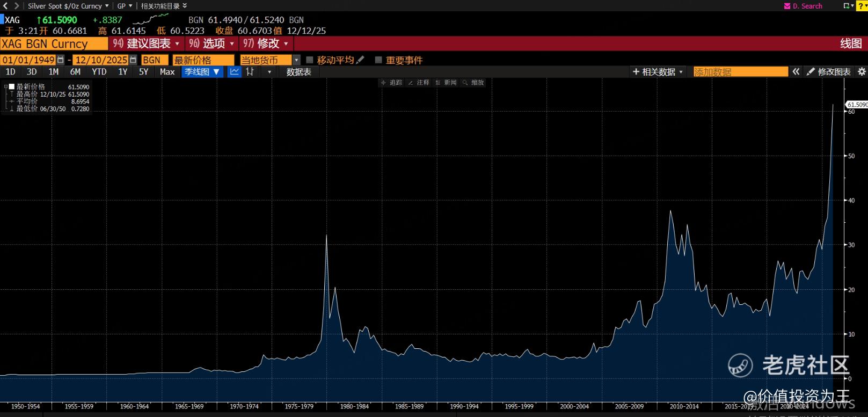
Task: Collapse the side panel with double-chevron icon
Action: click(x=796, y=72)
